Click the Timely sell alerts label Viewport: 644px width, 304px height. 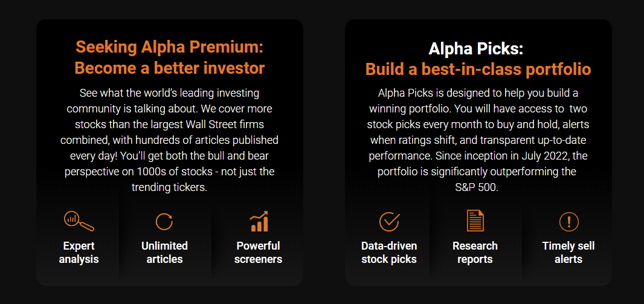coord(568,253)
